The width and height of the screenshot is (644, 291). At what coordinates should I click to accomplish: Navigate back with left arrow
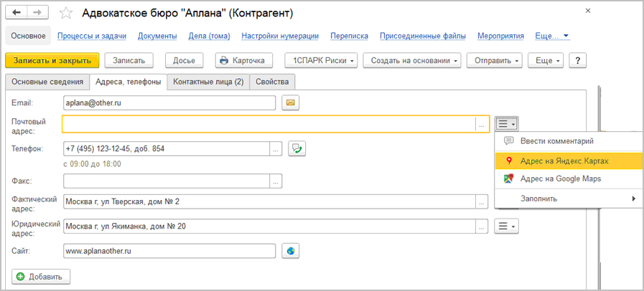(x=17, y=13)
